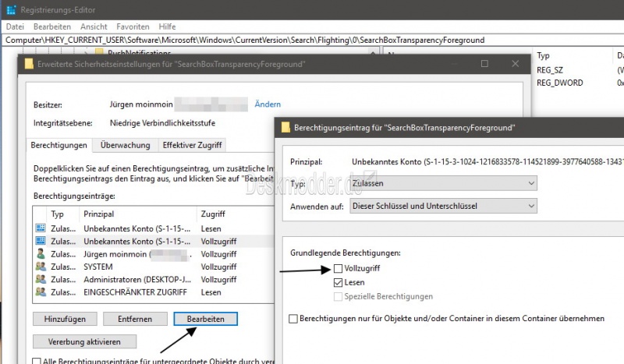Click the Entfernen button
Viewport: 624px width, 364px height.
point(135,319)
